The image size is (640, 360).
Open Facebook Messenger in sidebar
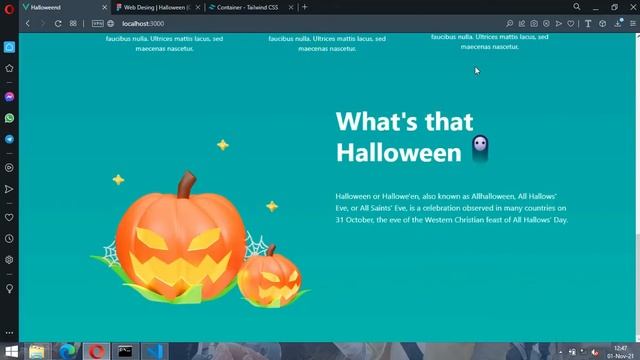click(9, 97)
